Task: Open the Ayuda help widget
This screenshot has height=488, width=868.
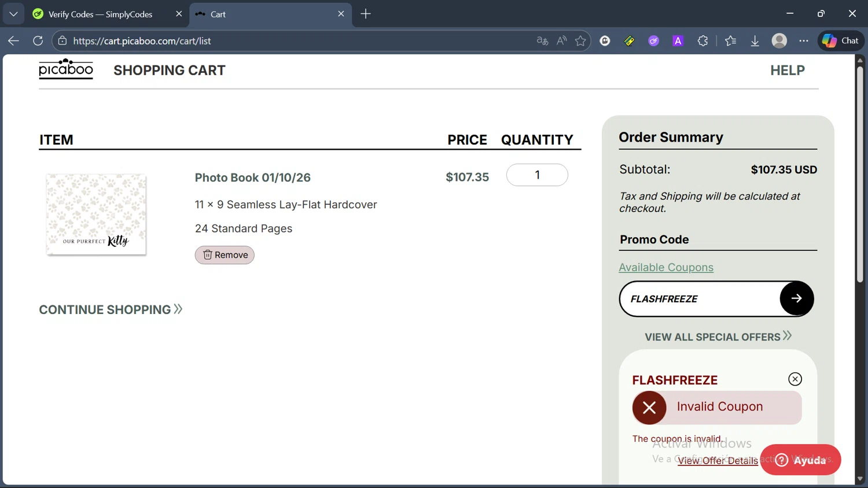Action: point(800,460)
